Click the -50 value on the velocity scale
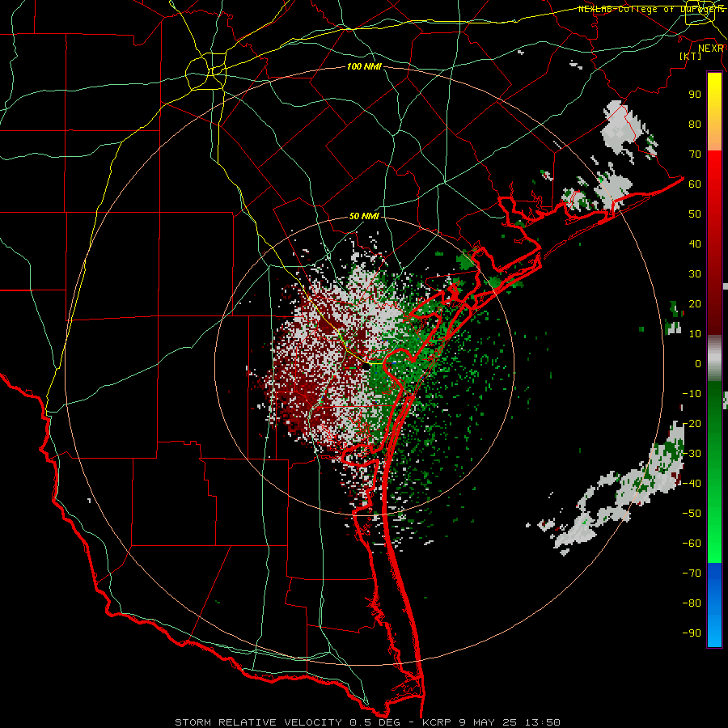The width and height of the screenshot is (728, 728). (x=692, y=514)
